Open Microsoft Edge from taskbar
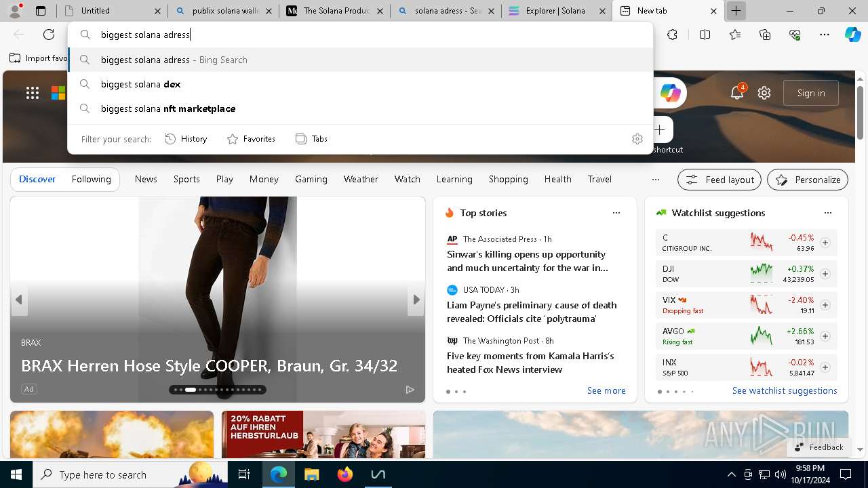The image size is (868, 488). (279, 474)
